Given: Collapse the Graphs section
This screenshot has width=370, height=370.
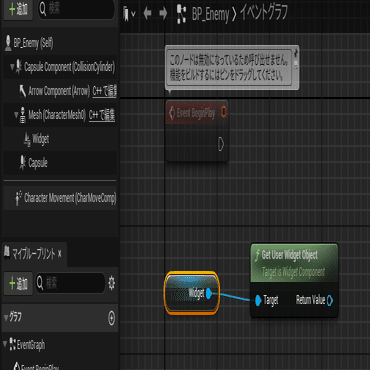Looking at the screenshot, I should [x=6, y=318].
